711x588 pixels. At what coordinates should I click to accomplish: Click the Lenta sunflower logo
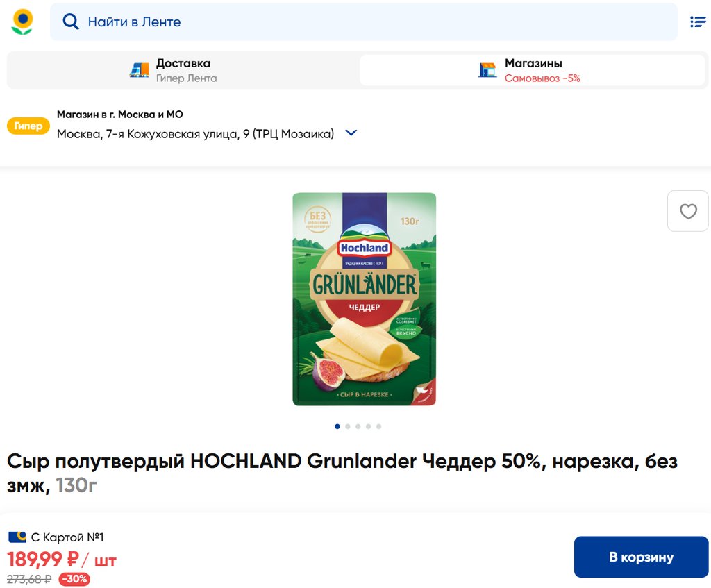[x=22, y=22]
